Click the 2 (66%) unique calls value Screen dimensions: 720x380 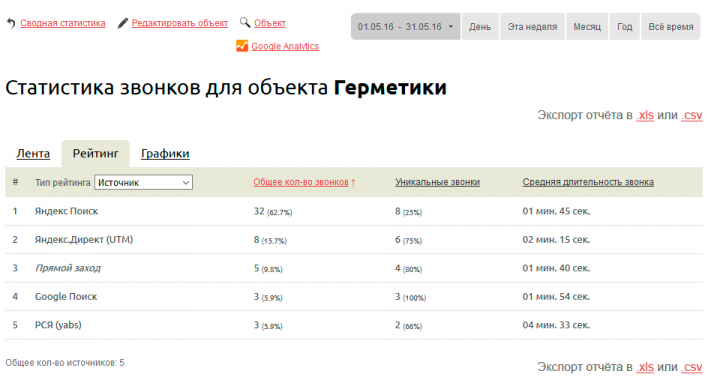click(x=408, y=325)
